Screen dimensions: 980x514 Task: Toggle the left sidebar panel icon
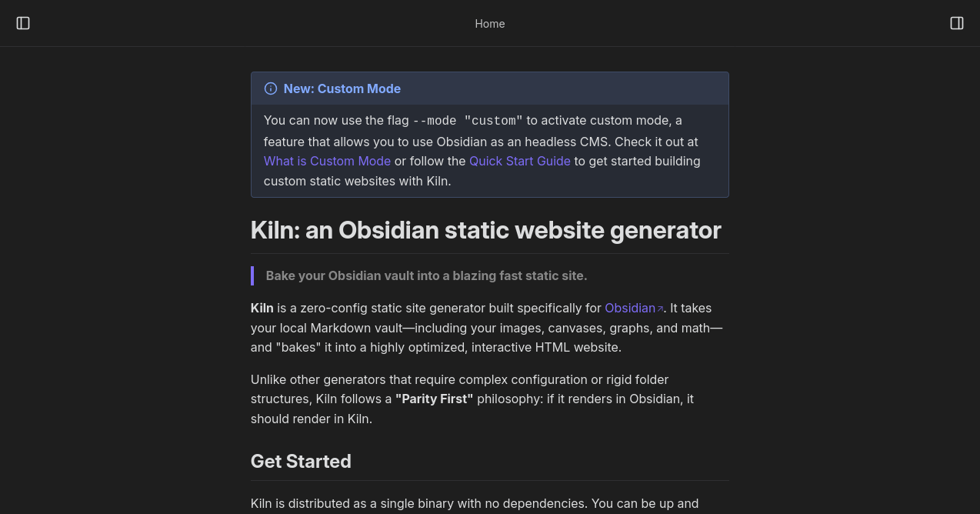pyautogui.click(x=23, y=23)
